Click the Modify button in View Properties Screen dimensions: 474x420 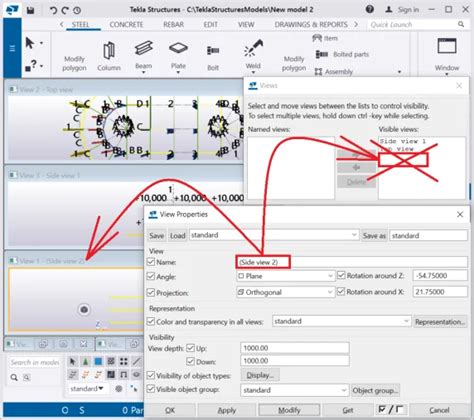pyautogui.click(x=289, y=410)
